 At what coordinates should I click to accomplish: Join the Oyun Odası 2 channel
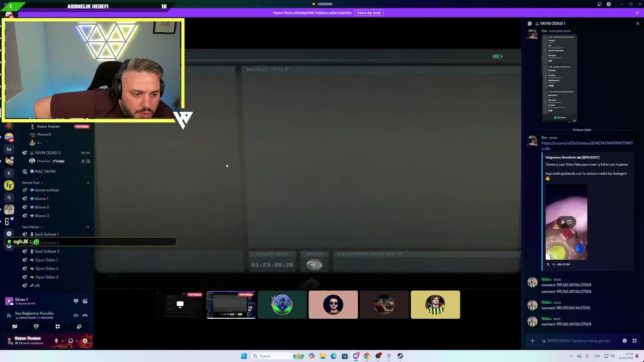click(x=55, y=268)
